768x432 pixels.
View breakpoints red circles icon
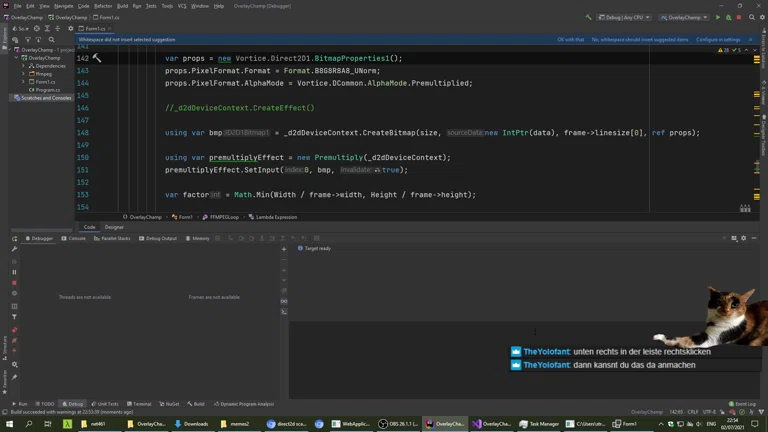click(x=14, y=330)
